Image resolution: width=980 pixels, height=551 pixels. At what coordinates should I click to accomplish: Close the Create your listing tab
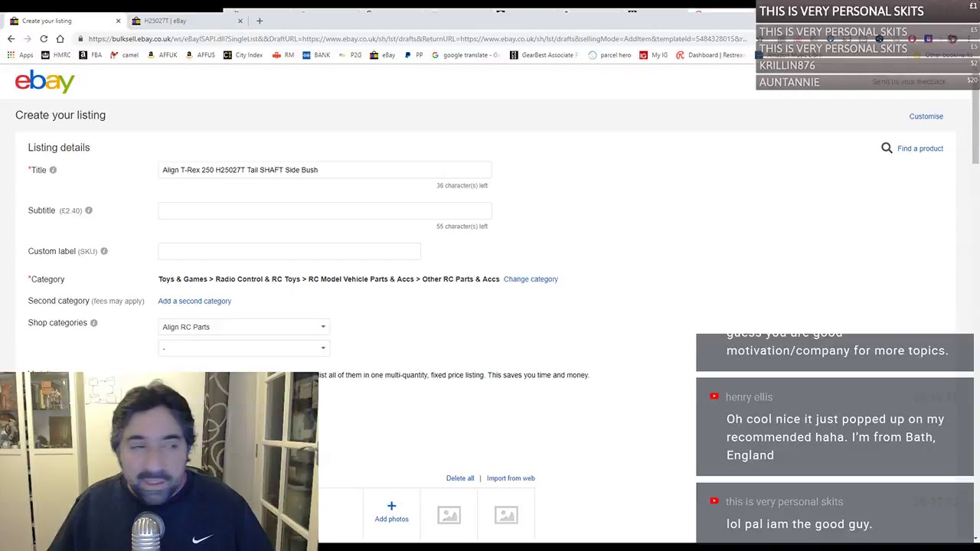[x=118, y=21]
